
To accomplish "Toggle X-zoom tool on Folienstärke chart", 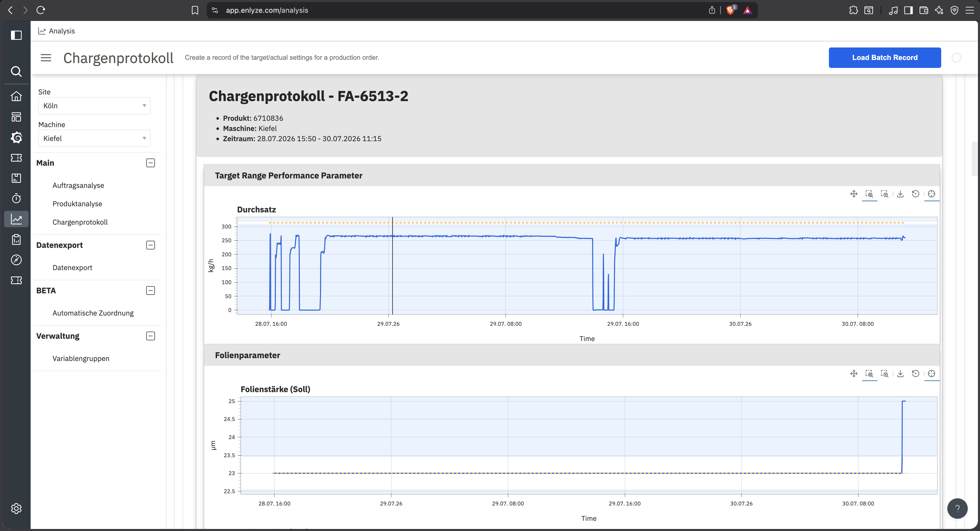I will pos(869,373).
